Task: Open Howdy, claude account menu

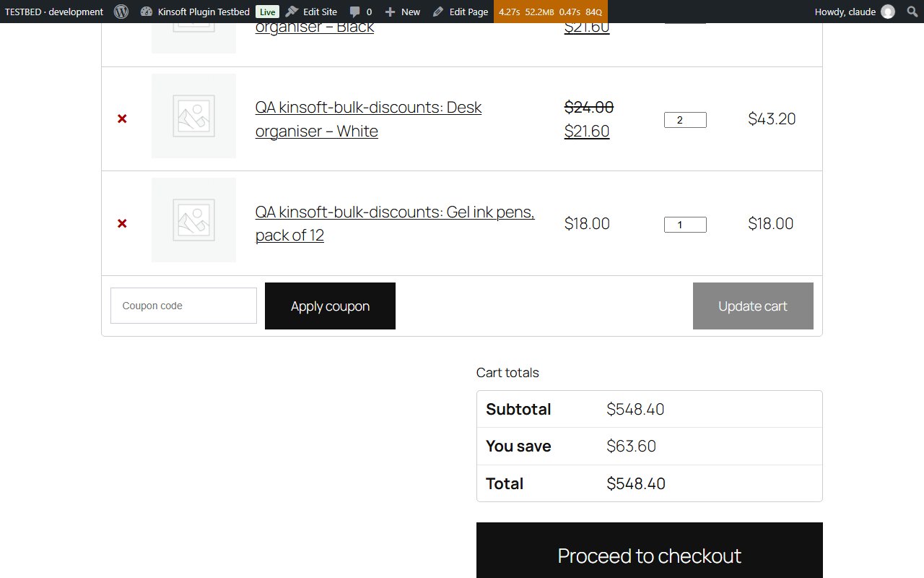Action: (855, 12)
